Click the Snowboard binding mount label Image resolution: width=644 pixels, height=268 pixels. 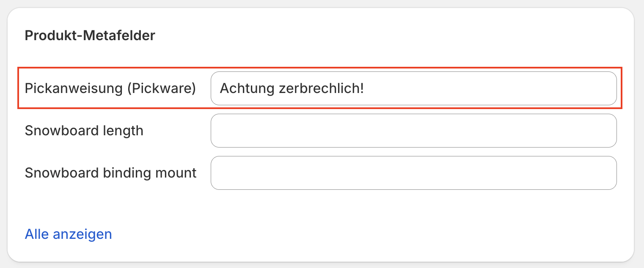point(110,173)
